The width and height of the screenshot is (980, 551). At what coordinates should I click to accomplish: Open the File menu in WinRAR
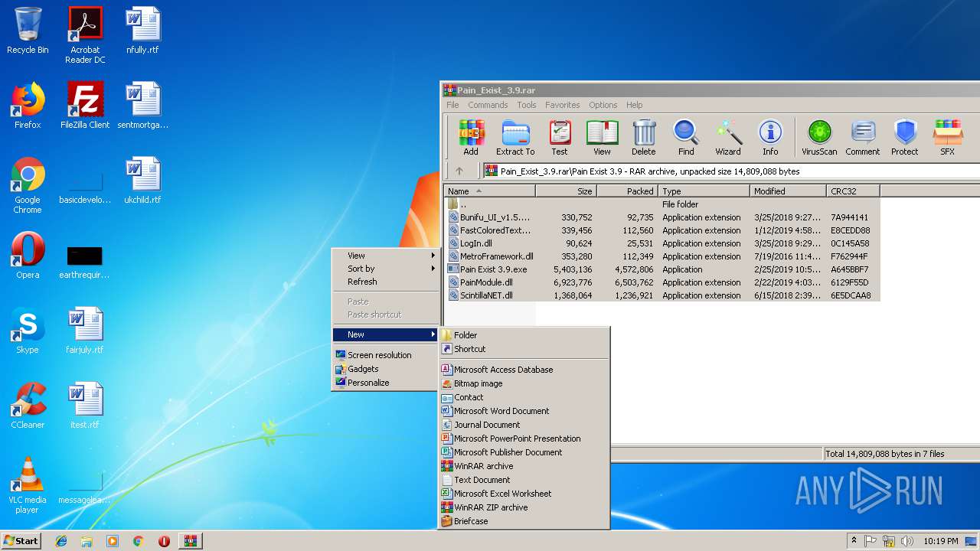tap(452, 105)
